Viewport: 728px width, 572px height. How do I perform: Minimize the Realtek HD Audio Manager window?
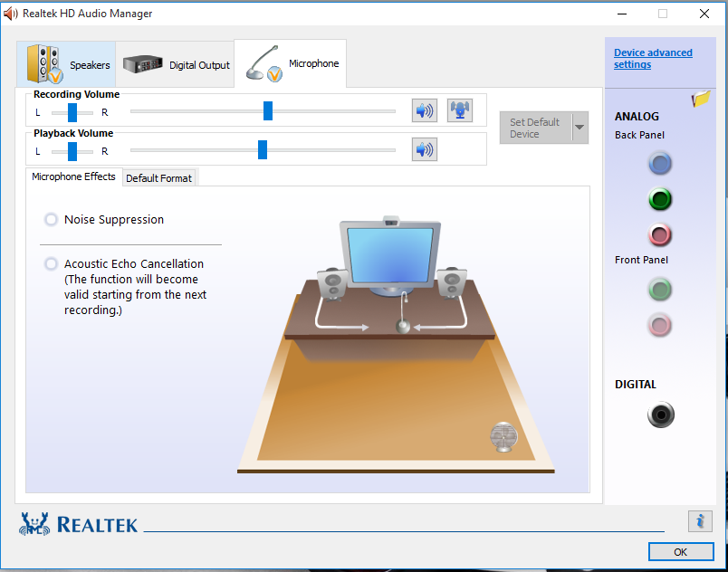tap(622, 14)
